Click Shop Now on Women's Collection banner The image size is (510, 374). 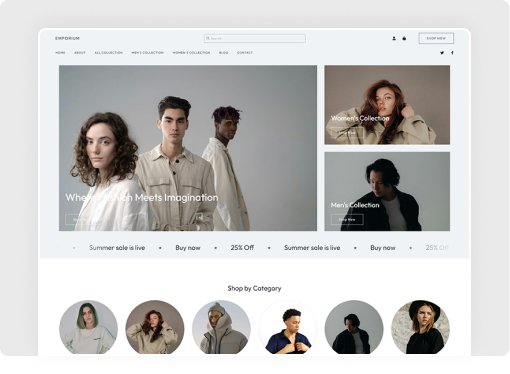point(347,133)
